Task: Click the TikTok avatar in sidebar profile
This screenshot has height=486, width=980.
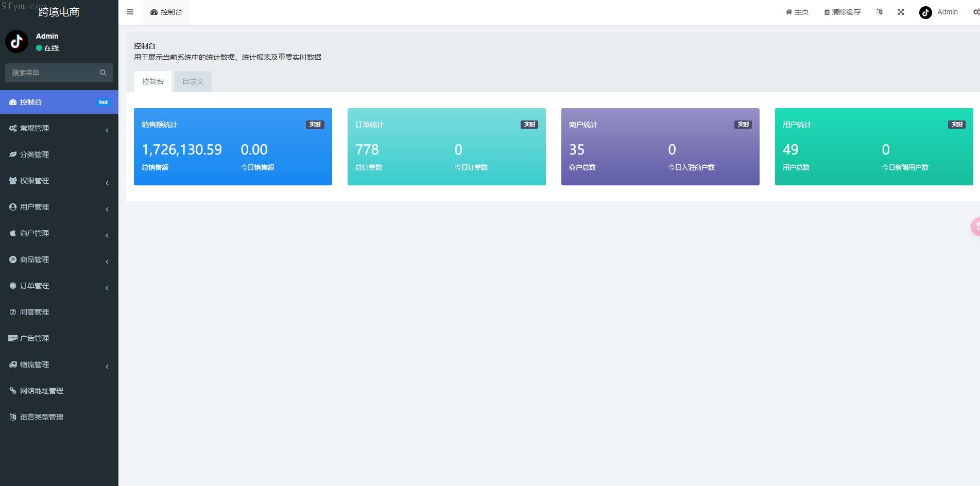Action: (x=16, y=41)
